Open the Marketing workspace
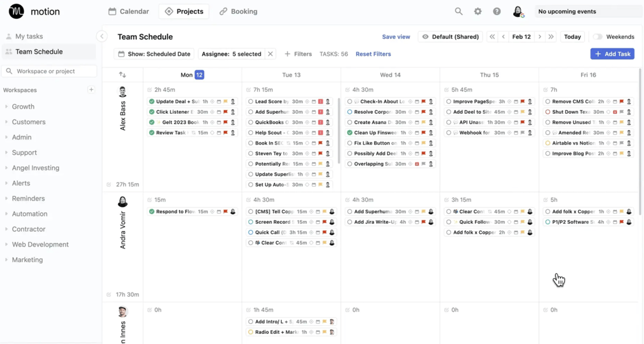Image resolution: width=644 pixels, height=344 pixels. pos(27,260)
